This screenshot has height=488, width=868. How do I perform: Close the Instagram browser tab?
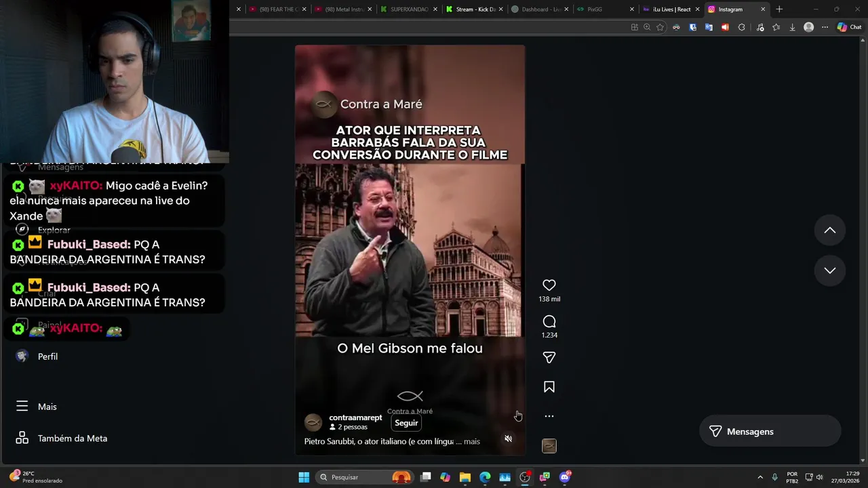(763, 9)
